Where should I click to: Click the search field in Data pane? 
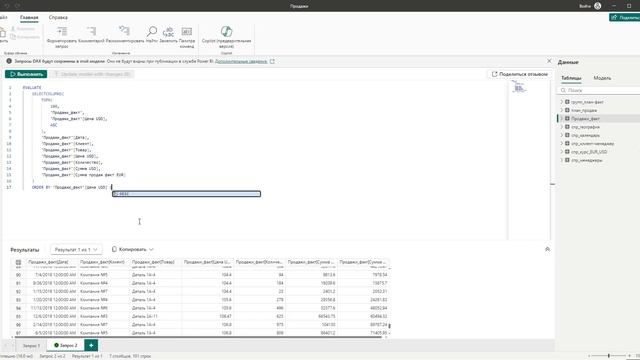point(599,90)
